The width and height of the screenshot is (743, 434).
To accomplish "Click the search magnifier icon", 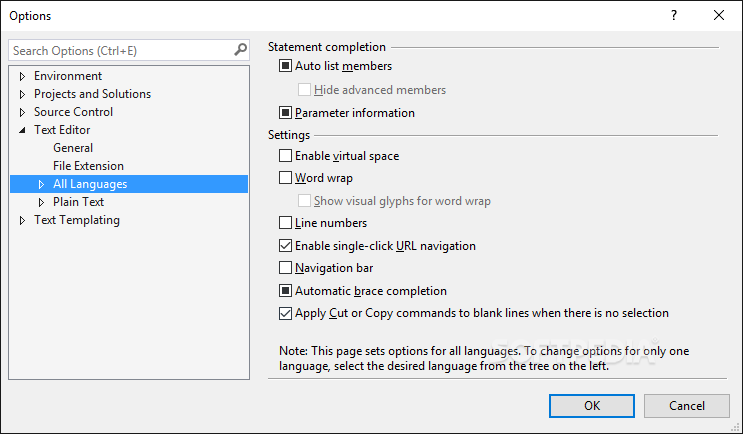I will pos(240,50).
